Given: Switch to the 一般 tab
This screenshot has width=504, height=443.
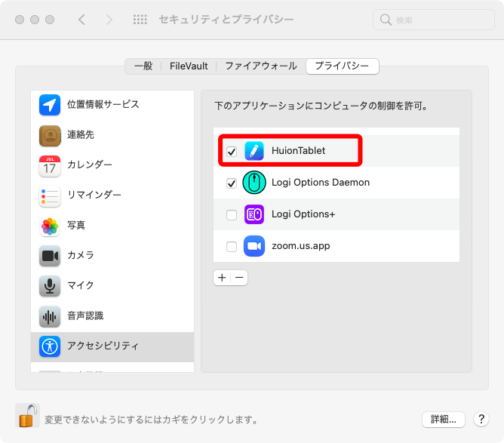Looking at the screenshot, I should pyautogui.click(x=143, y=66).
